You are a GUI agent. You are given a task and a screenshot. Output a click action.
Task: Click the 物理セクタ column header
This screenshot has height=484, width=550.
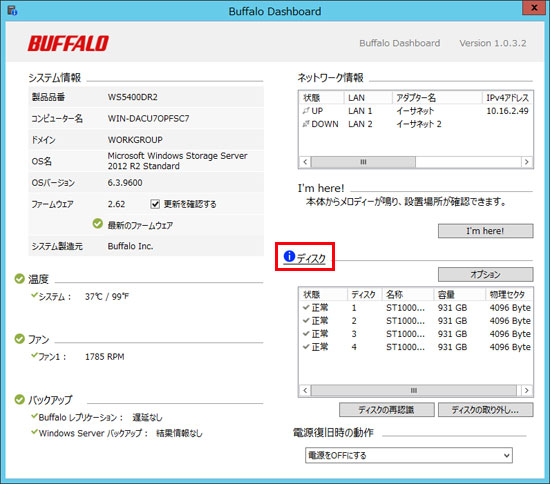pyautogui.click(x=509, y=295)
